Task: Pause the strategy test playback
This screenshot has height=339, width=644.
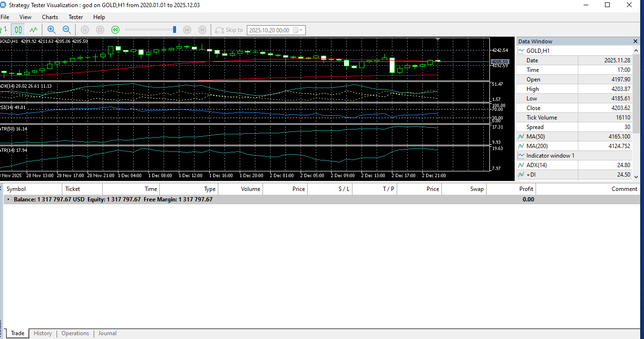Action: [x=85, y=30]
